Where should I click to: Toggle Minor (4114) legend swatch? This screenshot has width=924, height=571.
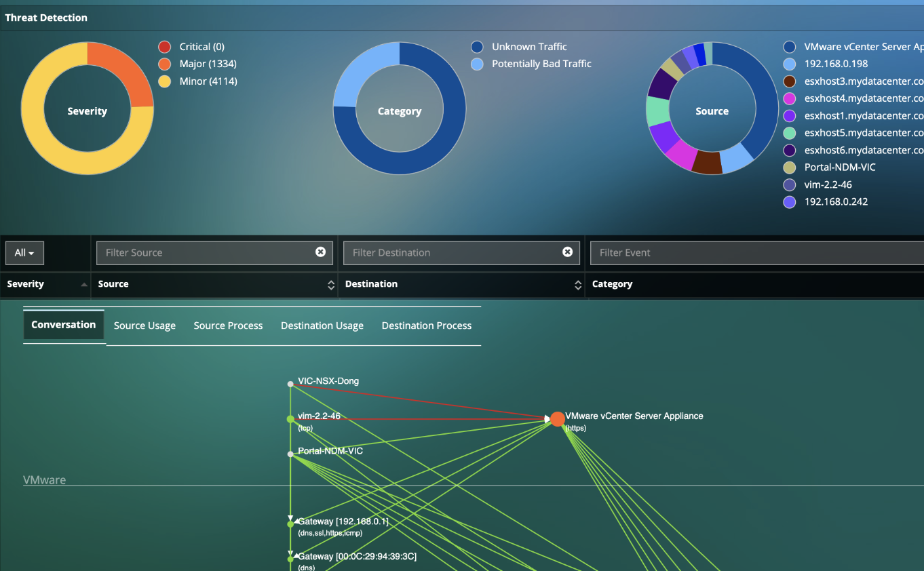coord(164,81)
